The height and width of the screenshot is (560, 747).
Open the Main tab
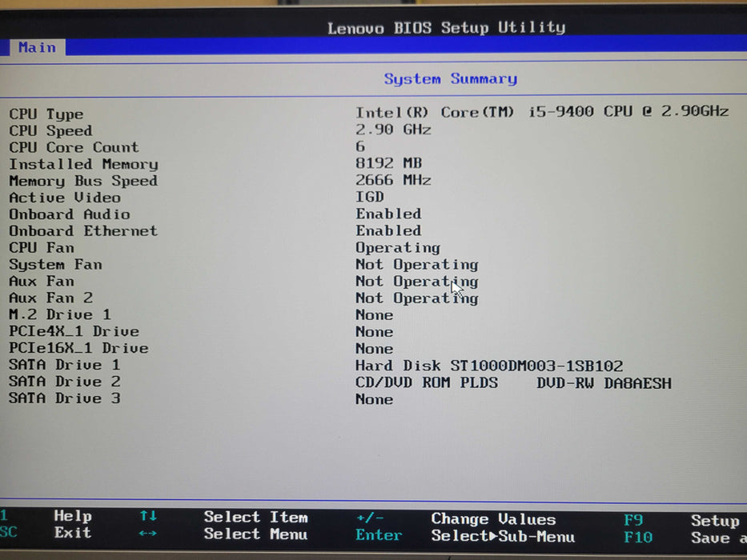pos(37,47)
